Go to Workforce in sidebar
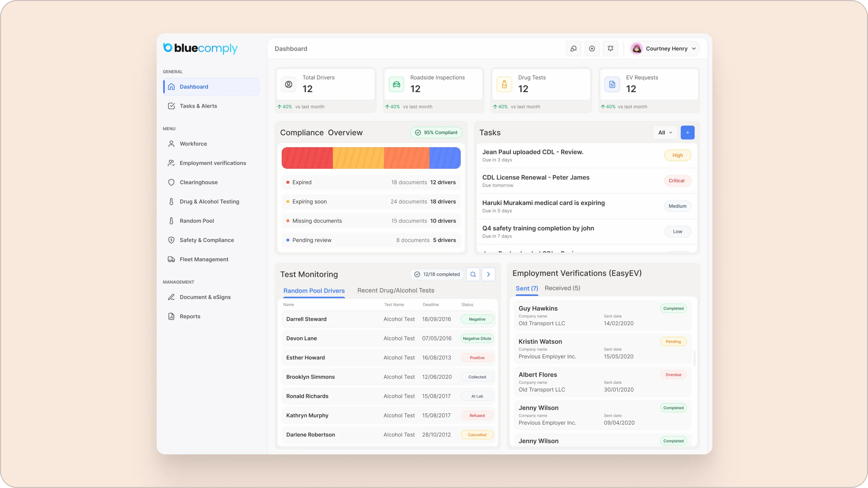The image size is (868, 488). click(x=211, y=143)
